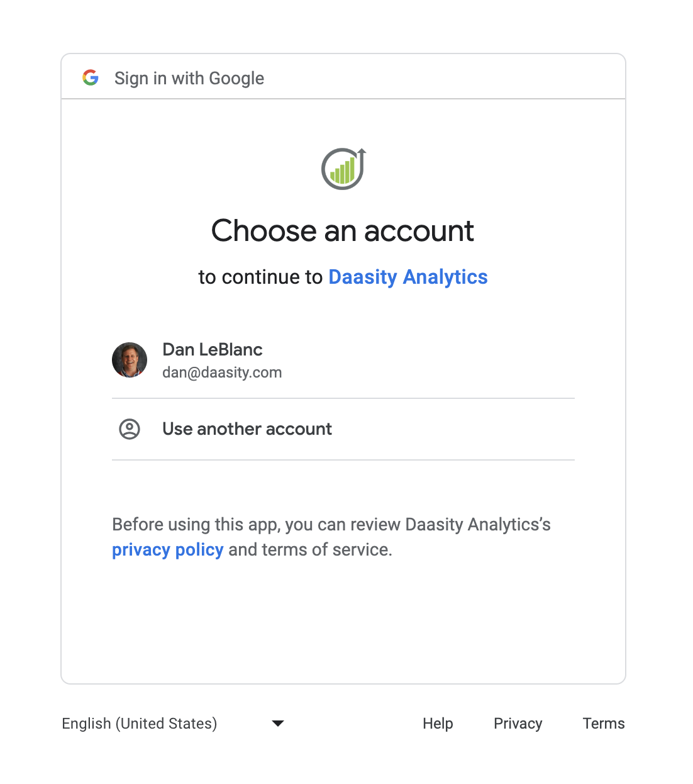This screenshot has height=784, width=693.
Task: Click the 'to continue to' text
Action: [x=260, y=277]
